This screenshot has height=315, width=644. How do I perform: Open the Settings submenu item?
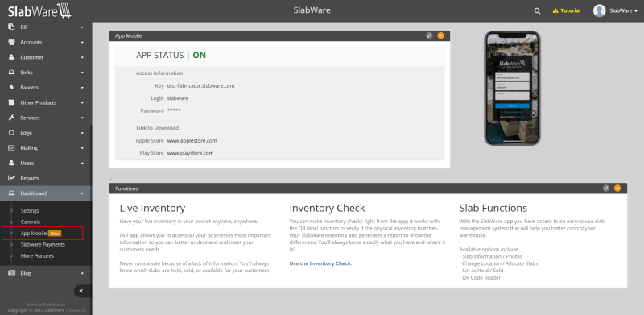(30, 211)
